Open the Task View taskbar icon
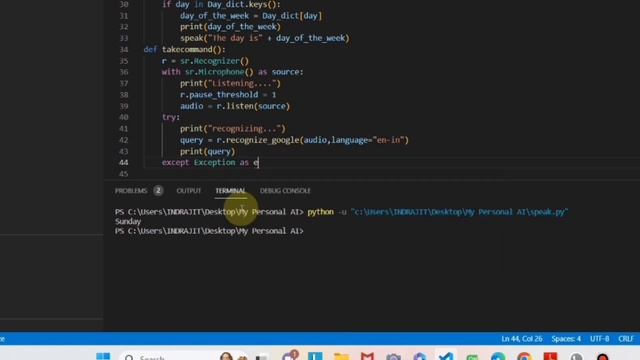Screen dimensions: 640x360 pyautogui.click(x=262, y=357)
